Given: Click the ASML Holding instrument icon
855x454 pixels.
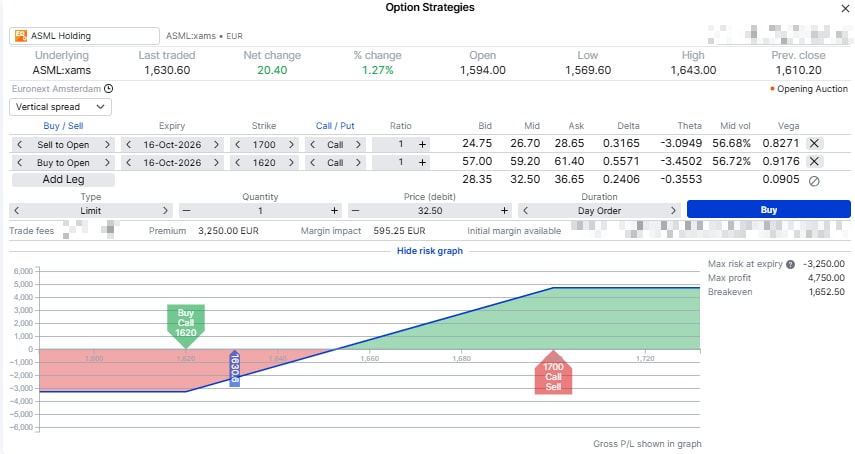Looking at the screenshot, I should coord(21,36).
